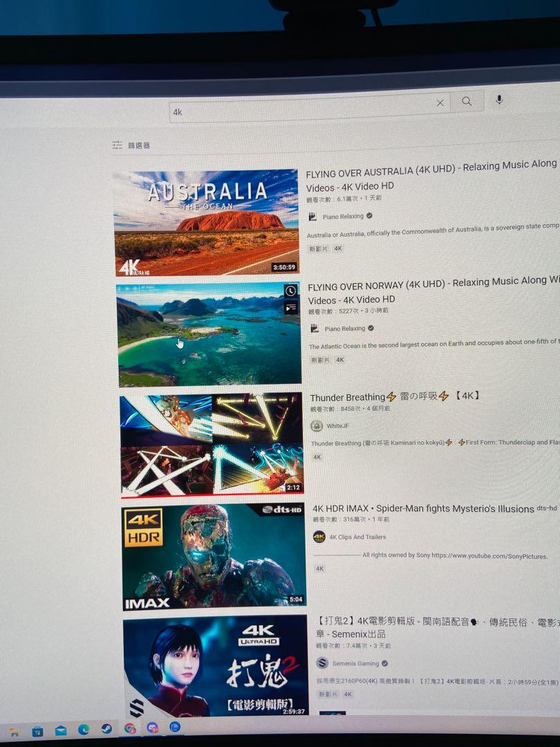Click Watch Later clock on Norway thumbnail

[290, 291]
